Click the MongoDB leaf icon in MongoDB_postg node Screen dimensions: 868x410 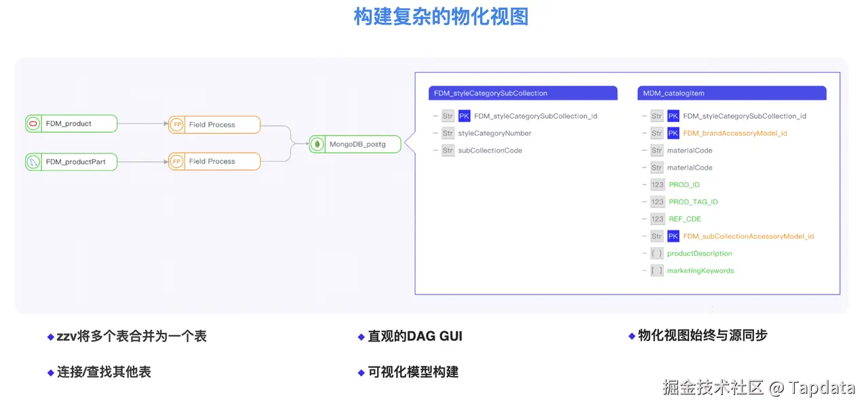[x=317, y=144]
